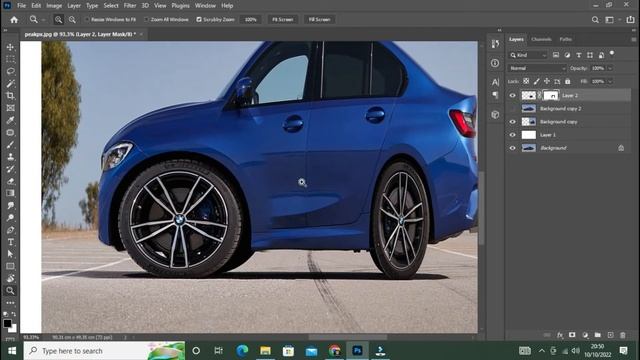The image size is (640, 360).
Task: Select the Rectangle shape tool
Action: (x=11, y=266)
